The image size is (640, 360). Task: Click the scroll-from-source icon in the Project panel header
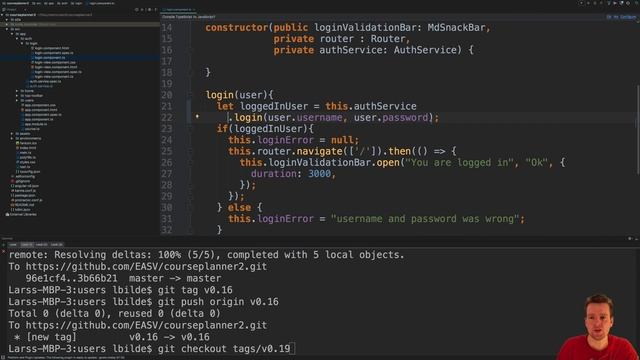[x=137, y=9]
